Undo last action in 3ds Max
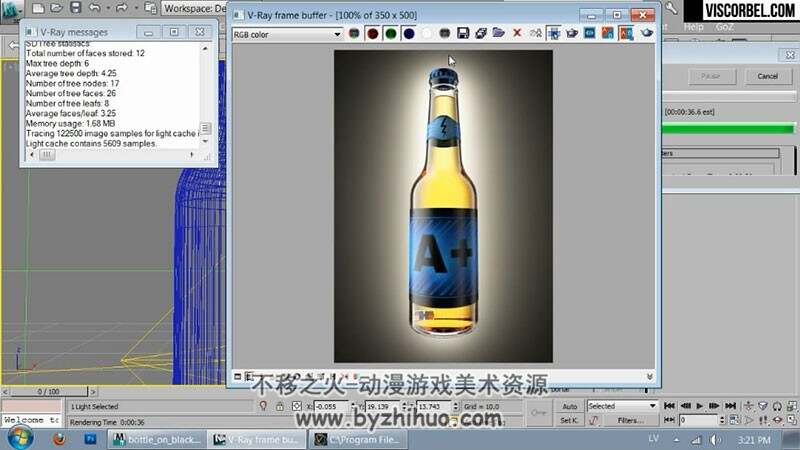 pos(94,8)
